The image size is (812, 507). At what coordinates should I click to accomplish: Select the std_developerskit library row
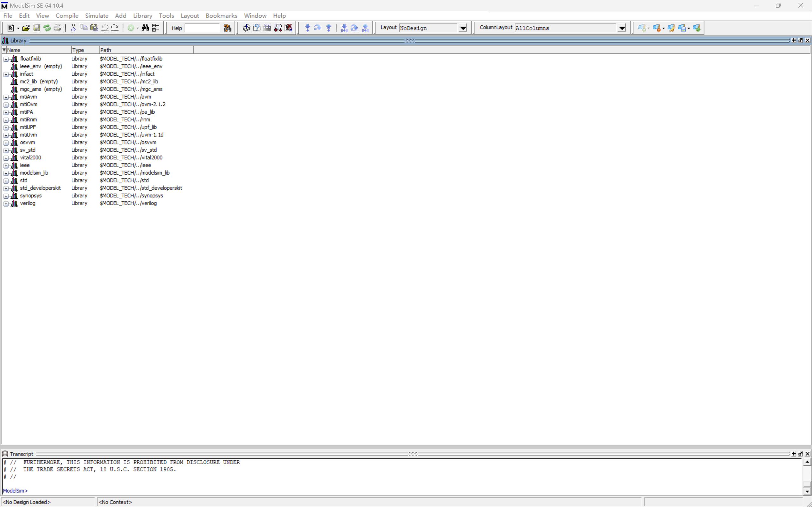40,188
